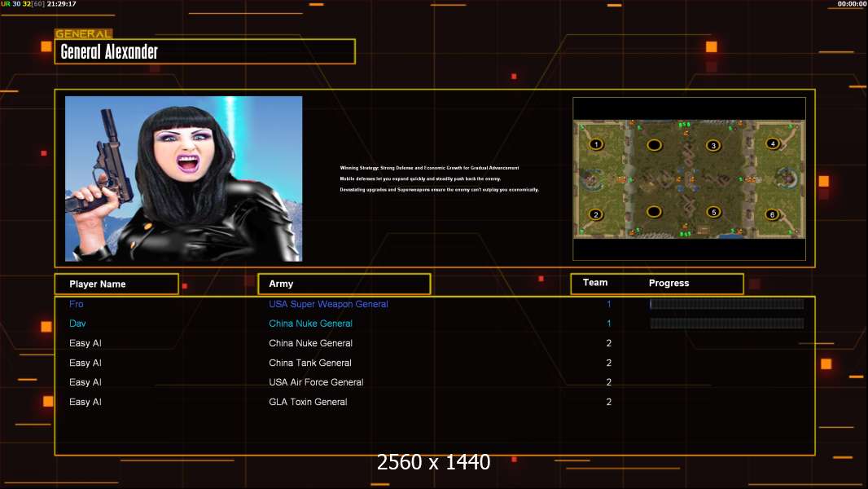
Task: Click start position 4 on the map
Action: point(773,143)
